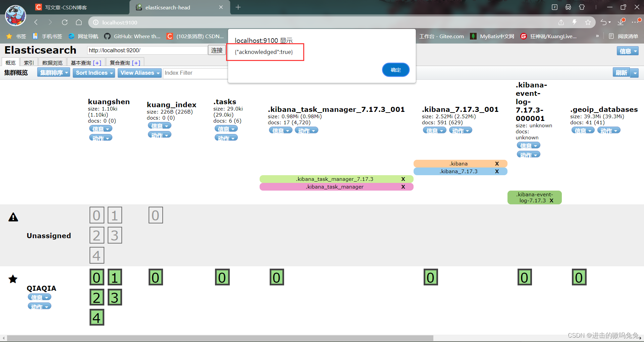Click the .kibana_task_manager pink alias bar
The width and height of the screenshot is (644, 342).
(x=336, y=187)
